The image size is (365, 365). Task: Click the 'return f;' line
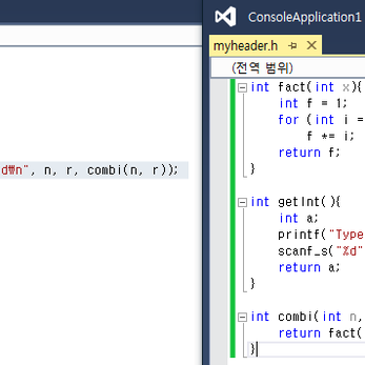pos(309,153)
